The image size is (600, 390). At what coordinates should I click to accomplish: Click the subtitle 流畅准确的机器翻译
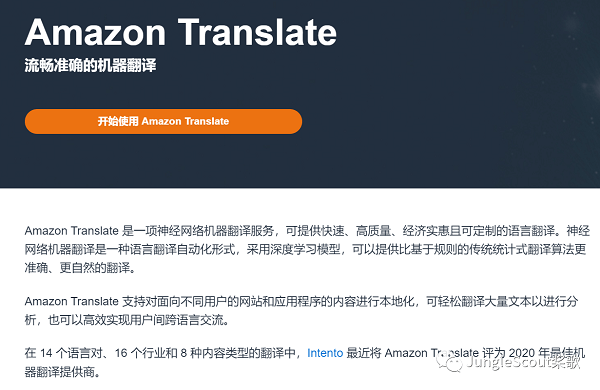pyautogui.click(x=90, y=65)
